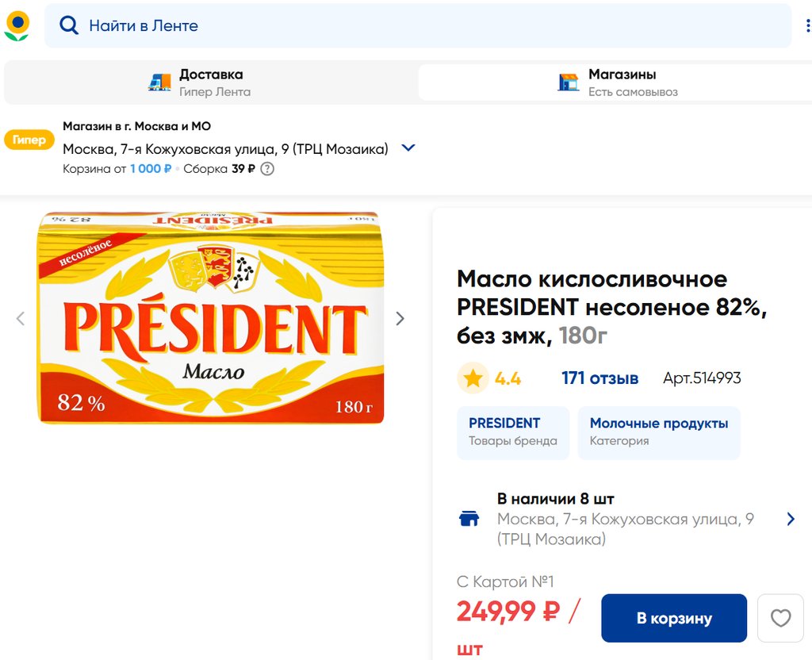The image size is (812, 660).
Task: Click the delivery truck icon
Action: [160, 82]
